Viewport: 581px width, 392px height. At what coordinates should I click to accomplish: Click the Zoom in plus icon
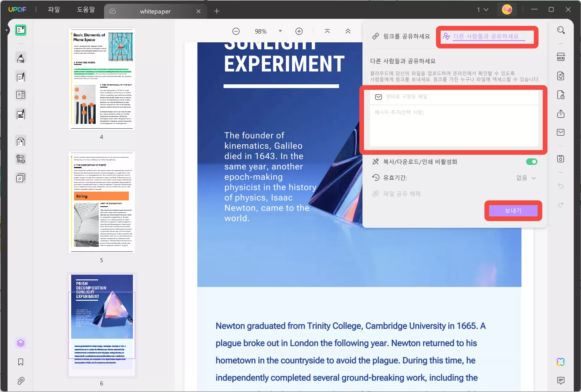[x=299, y=31]
